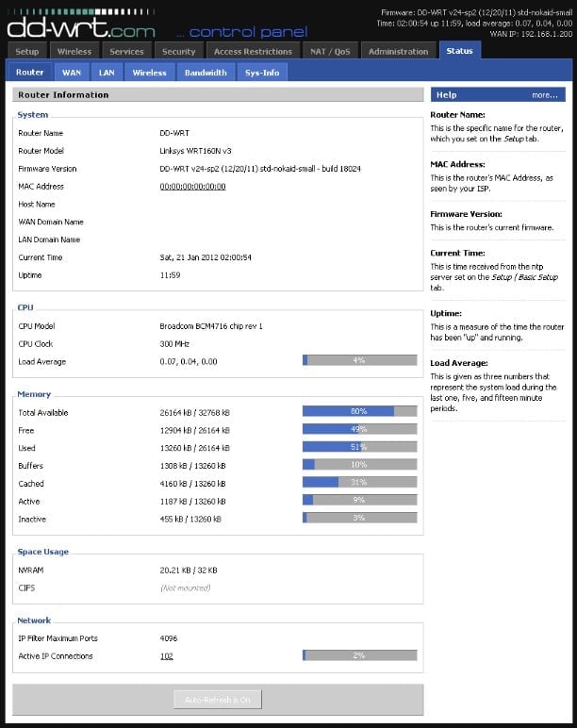Click the Auto-Refresh is On button

(218, 699)
